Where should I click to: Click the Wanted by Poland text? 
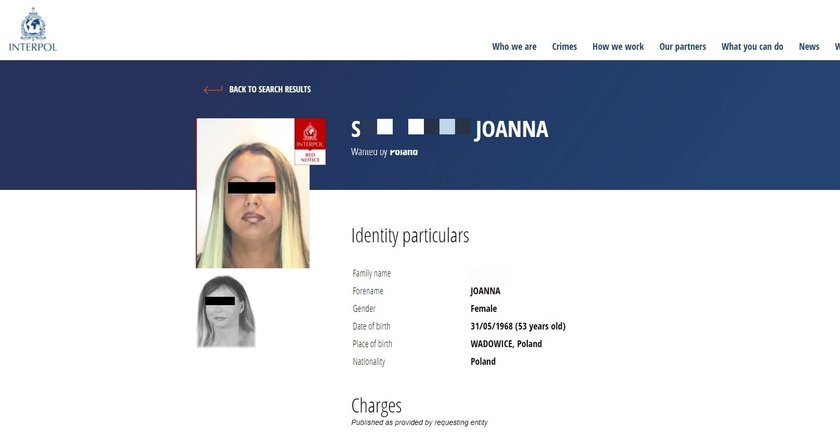(384, 152)
